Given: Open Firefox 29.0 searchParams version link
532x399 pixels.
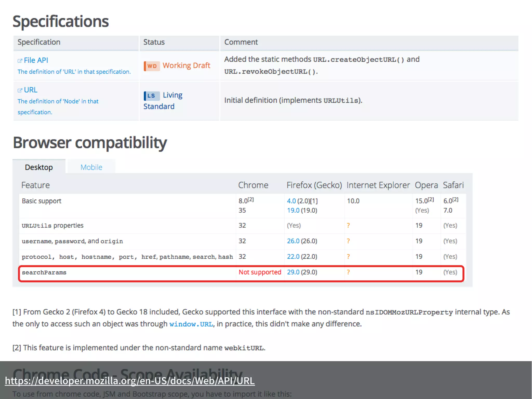Looking at the screenshot, I should (293, 272).
